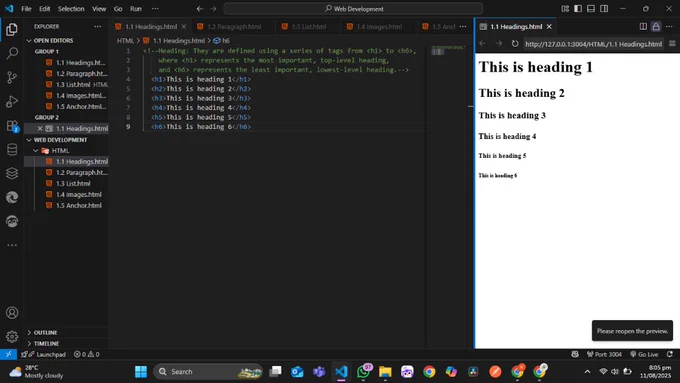Go forward using title bar arrow

point(213,9)
